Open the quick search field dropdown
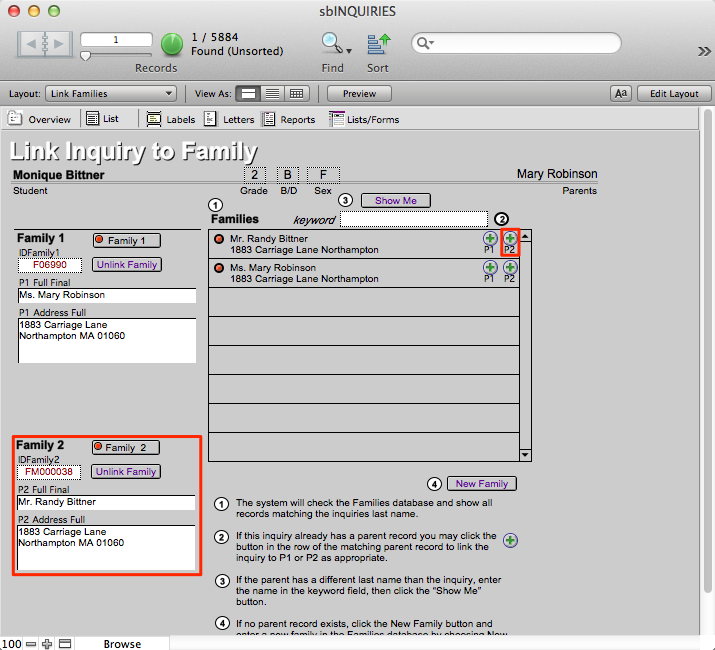The height and width of the screenshot is (650, 715). coord(424,43)
